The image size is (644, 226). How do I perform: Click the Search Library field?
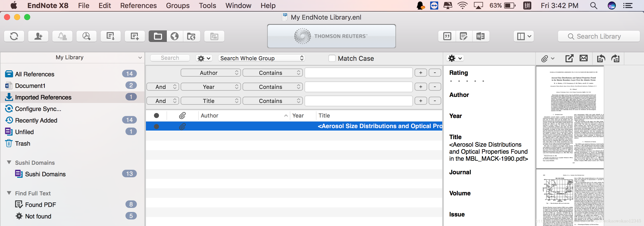599,36
